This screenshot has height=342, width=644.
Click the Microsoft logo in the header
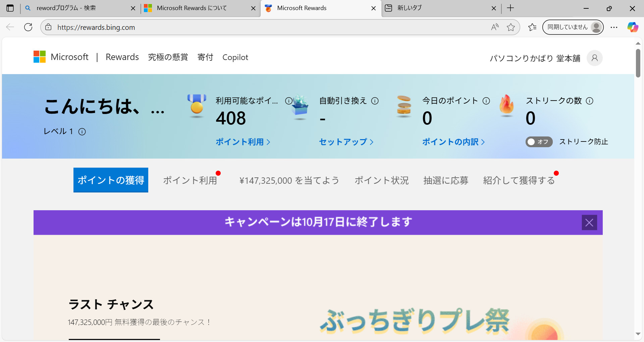coord(39,57)
